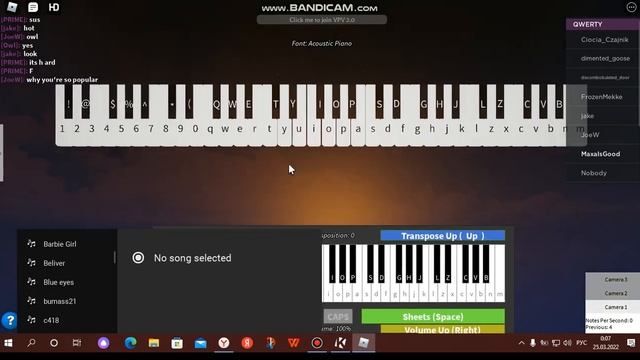Open Task View on the taskbar
Screen dimensions: 640x360
point(77,343)
